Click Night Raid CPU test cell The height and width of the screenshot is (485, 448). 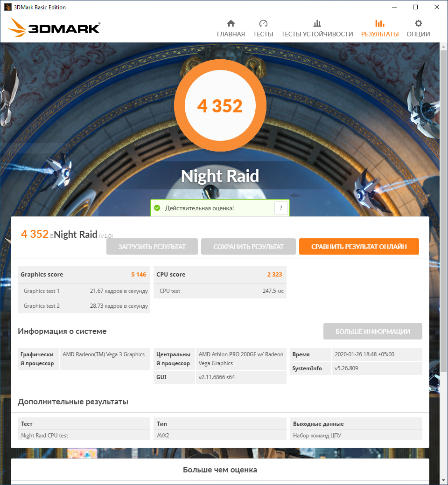84,435
